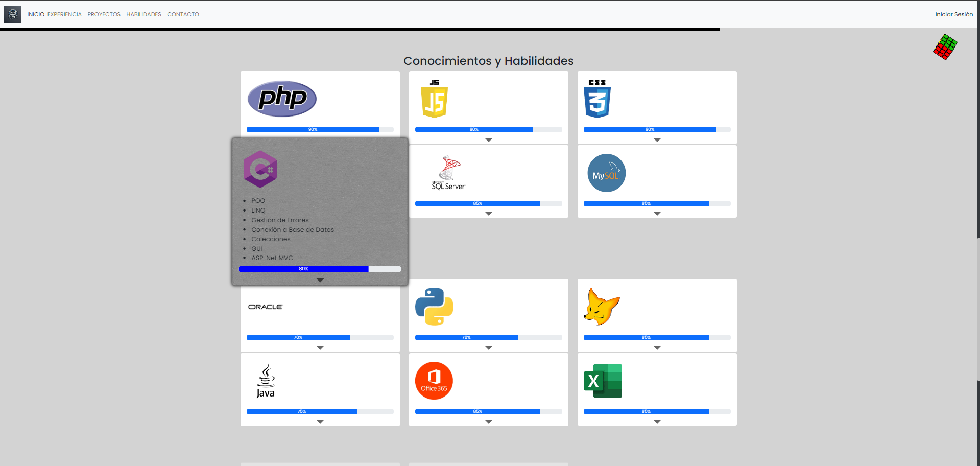This screenshot has height=466, width=980.
Task: Collapse the C# skill card arrow
Action: (320, 280)
